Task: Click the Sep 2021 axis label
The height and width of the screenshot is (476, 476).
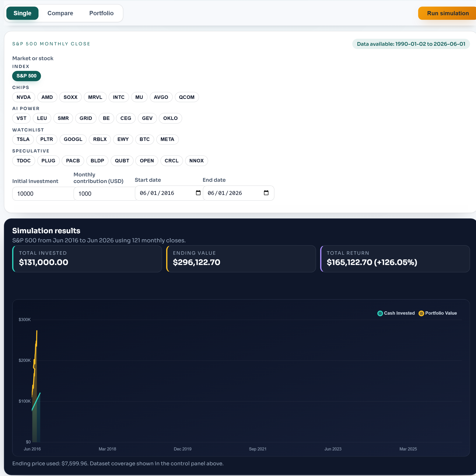Action: point(258,449)
